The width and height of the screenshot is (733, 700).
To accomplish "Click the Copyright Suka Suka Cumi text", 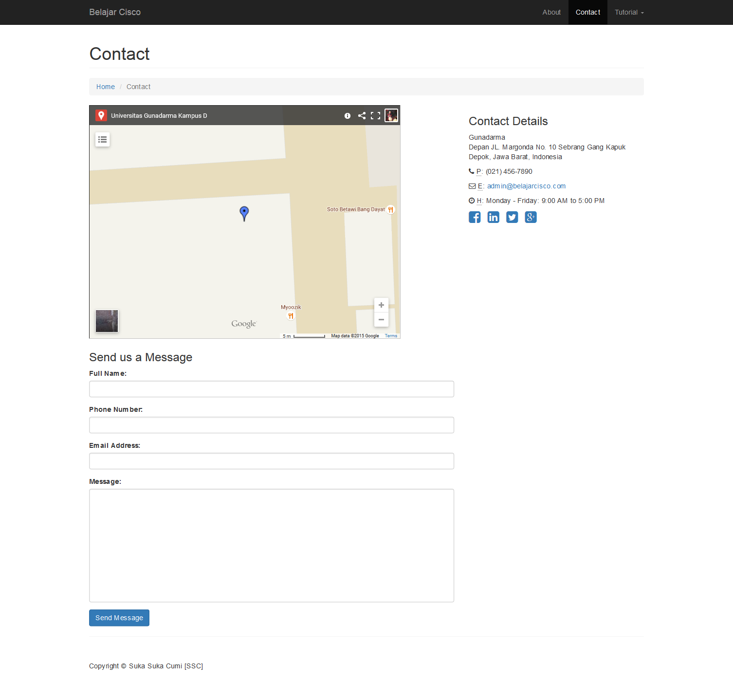I will click(146, 666).
